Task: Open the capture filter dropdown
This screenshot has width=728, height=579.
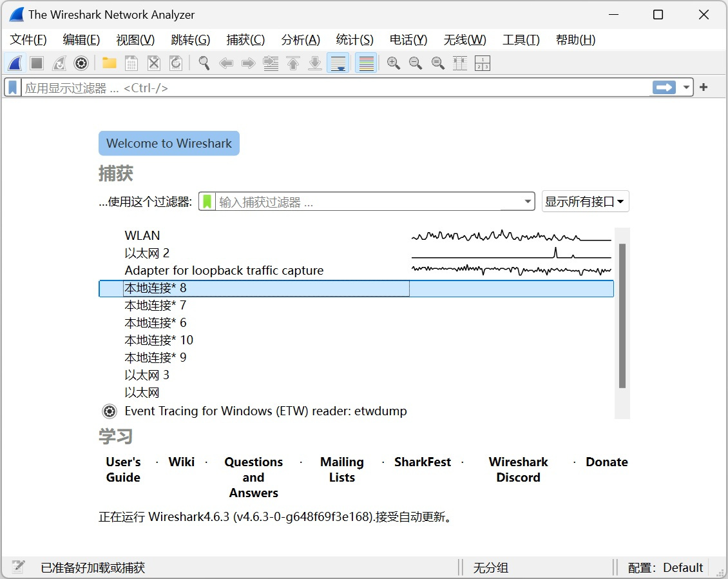Action: (x=528, y=201)
